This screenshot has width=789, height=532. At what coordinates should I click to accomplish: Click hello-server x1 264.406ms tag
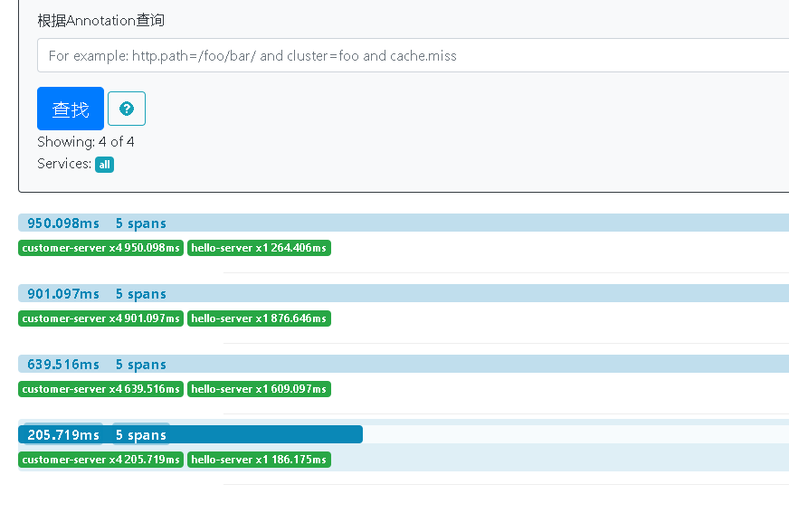point(259,248)
